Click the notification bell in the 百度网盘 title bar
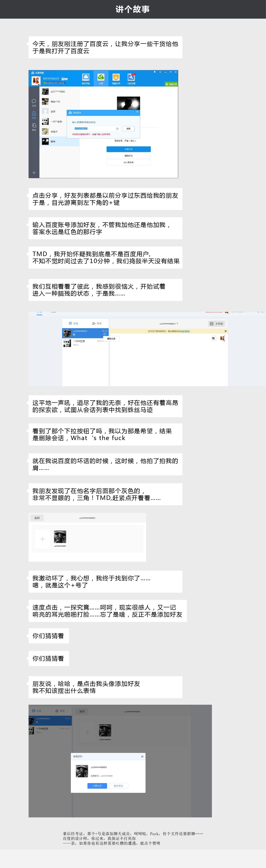The height and width of the screenshot is (868, 266). coord(155,72)
